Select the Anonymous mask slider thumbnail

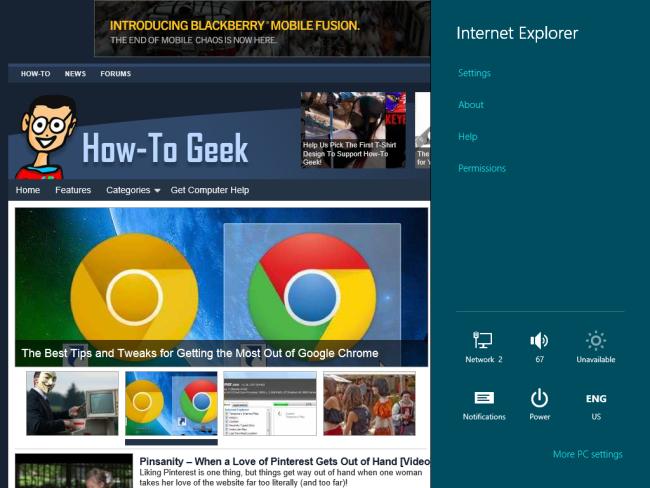click(72, 403)
